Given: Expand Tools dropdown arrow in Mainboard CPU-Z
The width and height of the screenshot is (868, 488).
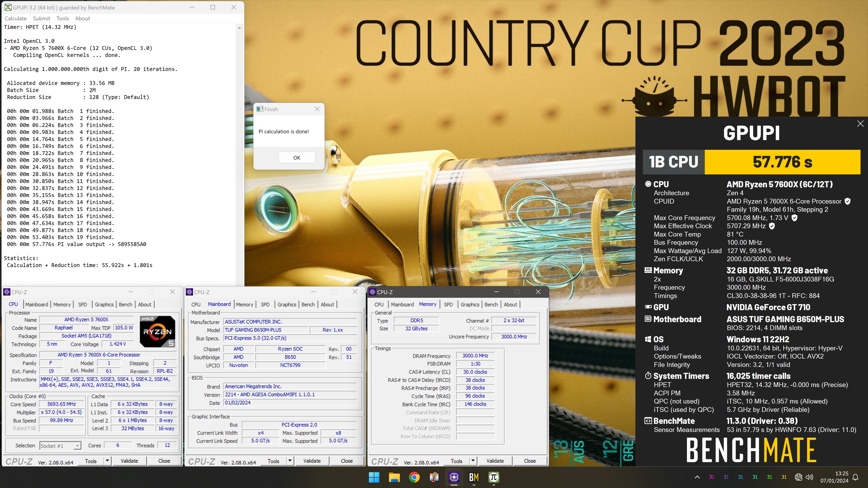Looking at the screenshot, I should pyautogui.click(x=290, y=461).
